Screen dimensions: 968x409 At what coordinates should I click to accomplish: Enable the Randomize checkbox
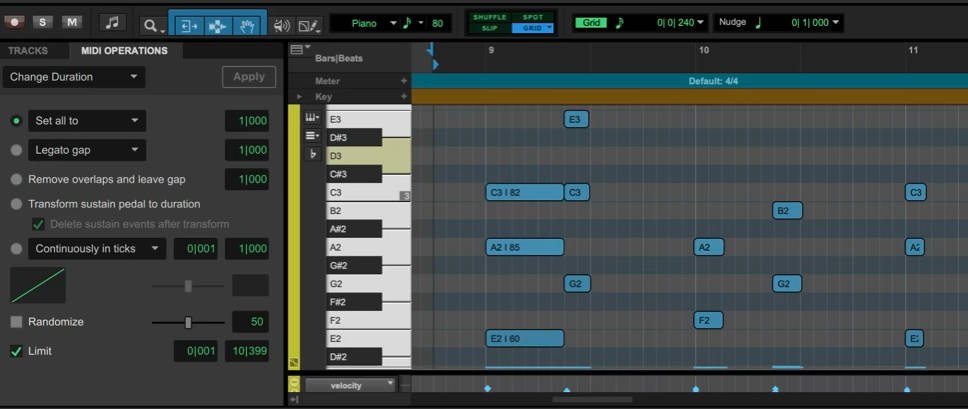(16, 322)
